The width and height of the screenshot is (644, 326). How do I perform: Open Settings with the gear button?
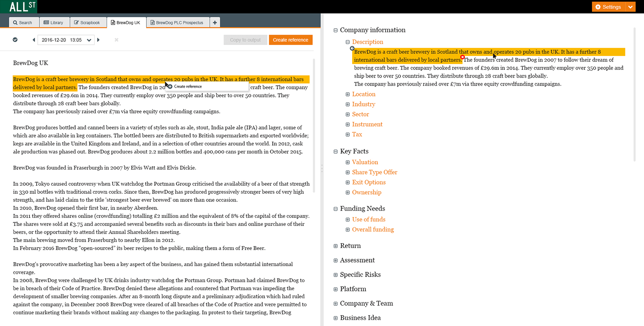(608, 7)
